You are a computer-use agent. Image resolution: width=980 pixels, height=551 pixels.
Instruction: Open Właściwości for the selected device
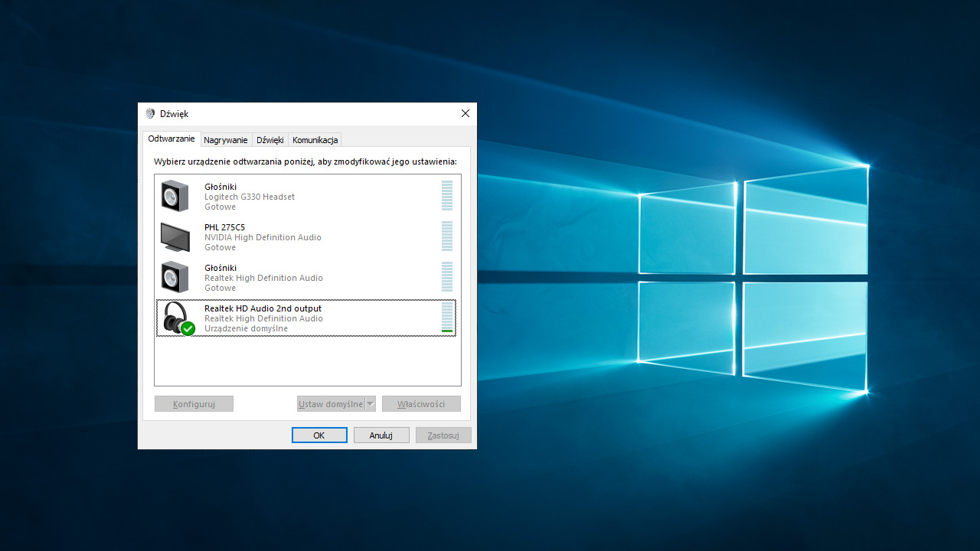(421, 404)
